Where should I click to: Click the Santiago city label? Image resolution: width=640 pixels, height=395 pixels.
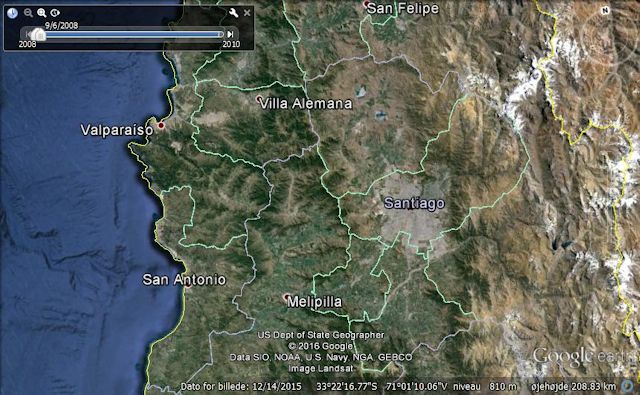click(x=414, y=203)
